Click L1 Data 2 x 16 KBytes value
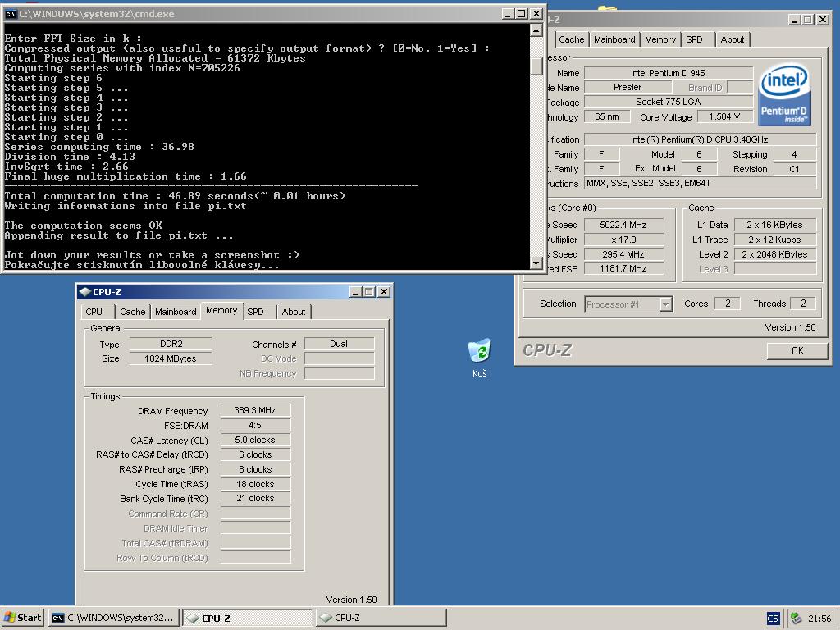 [774, 225]
